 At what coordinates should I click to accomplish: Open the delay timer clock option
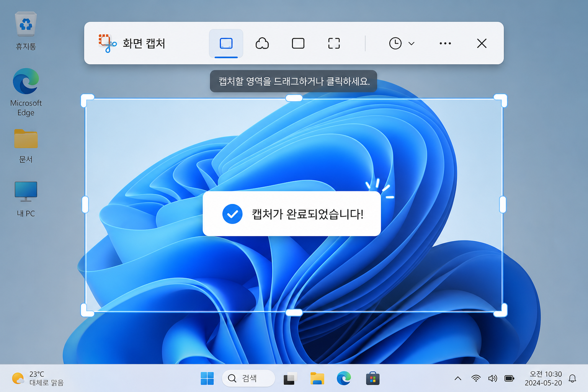coord(395,43)
